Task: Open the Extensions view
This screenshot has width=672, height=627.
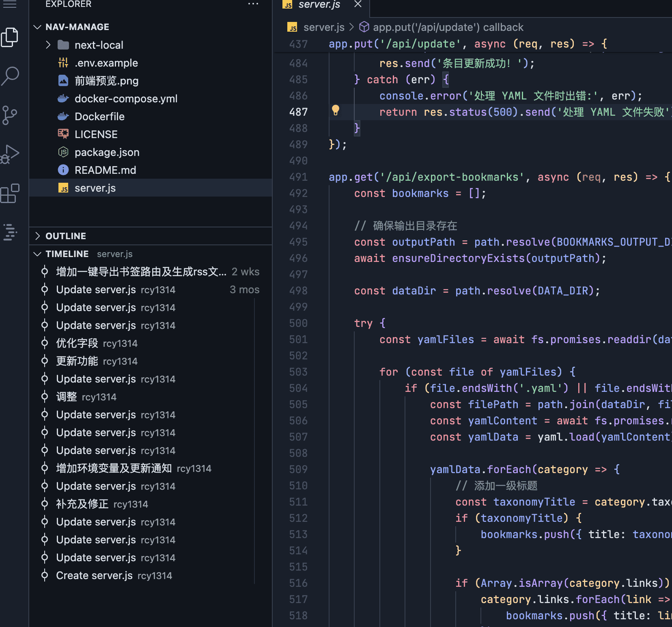Action: pyautogui.click(x=10, y=193)
